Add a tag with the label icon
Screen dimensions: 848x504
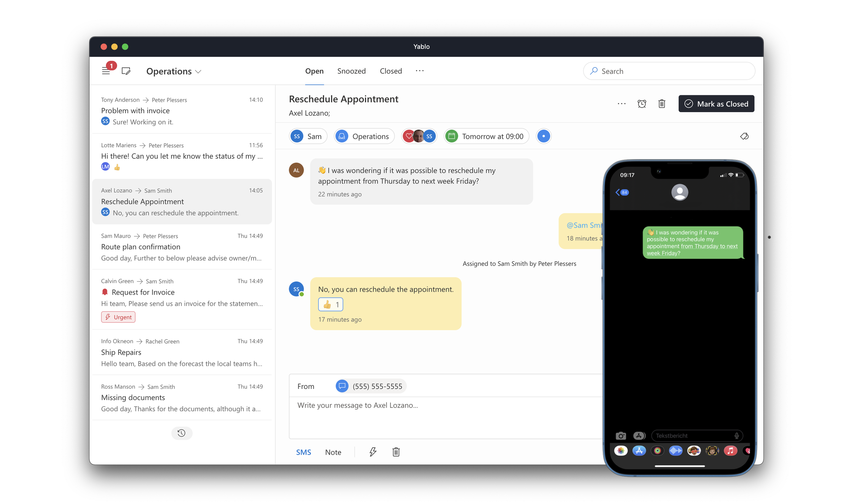coord(744,136)
